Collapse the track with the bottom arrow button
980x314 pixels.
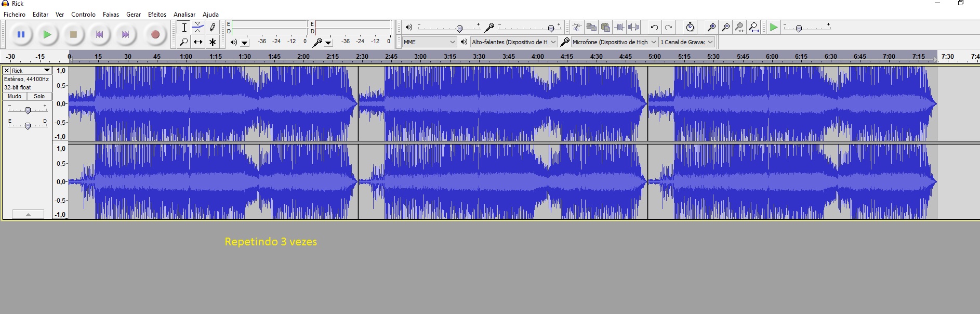(x=28, y=214)
